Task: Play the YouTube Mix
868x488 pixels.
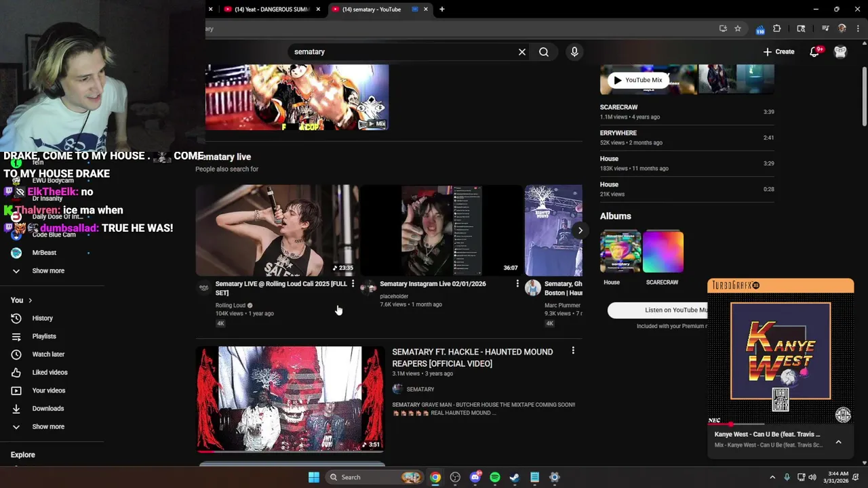Action: pyautogui.click(x=637, y=80)
